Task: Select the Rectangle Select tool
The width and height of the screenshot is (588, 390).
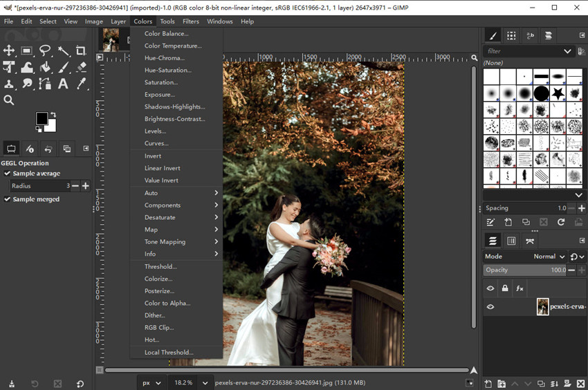Action: tap(26, 50)
